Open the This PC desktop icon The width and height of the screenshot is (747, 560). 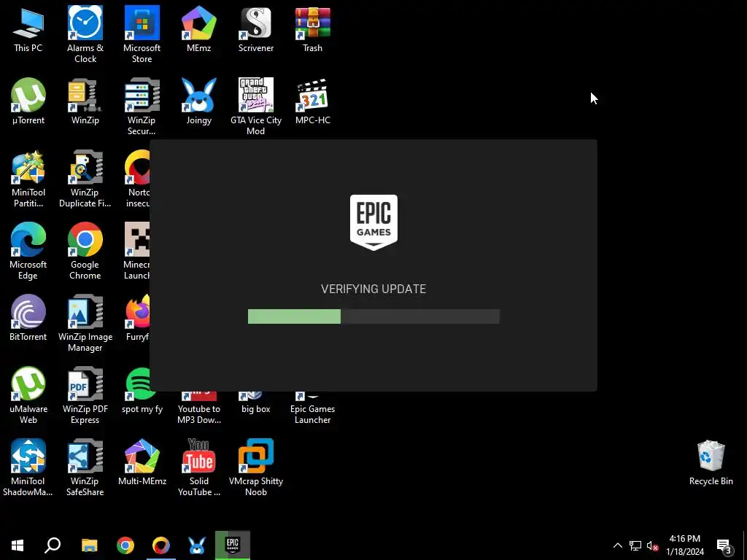pyautogui.click(x=28, y=31)
